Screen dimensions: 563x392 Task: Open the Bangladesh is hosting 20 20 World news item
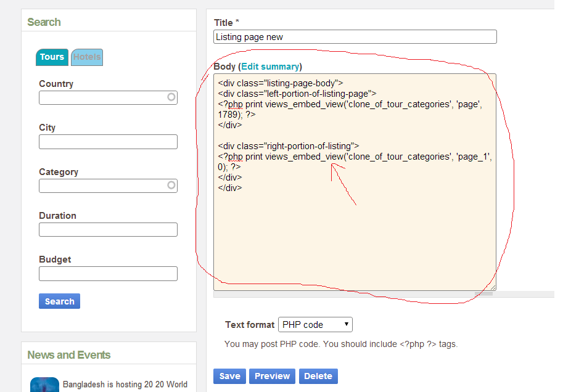click(x=125, y=385)
